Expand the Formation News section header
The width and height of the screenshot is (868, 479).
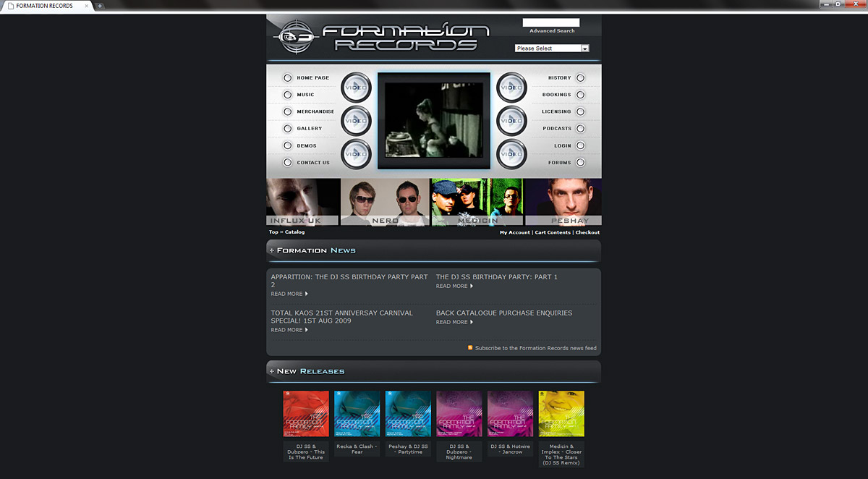pyautogui.click(x=272, y=250)
